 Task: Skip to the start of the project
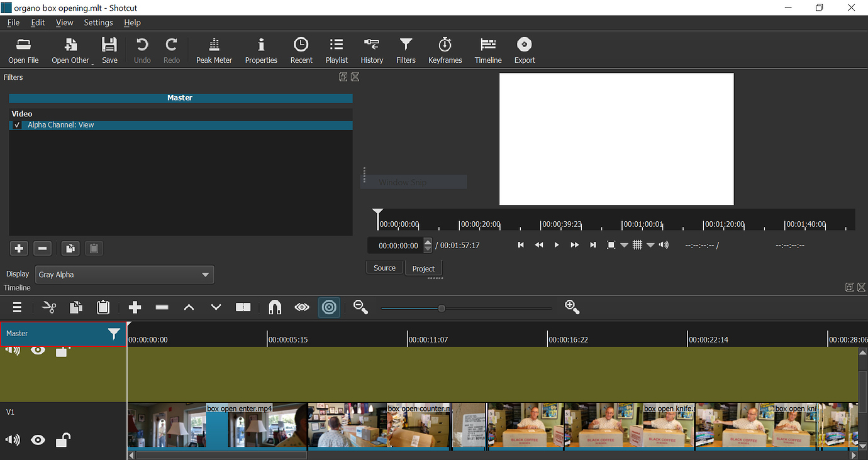(x=521, y=245)
